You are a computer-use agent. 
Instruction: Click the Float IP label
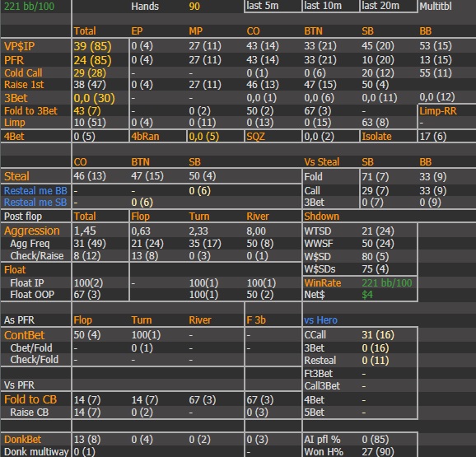click(x=27, y=282)
